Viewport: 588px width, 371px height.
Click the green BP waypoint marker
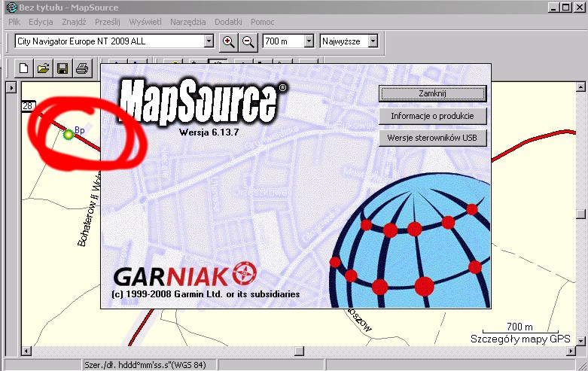[69, 134]
